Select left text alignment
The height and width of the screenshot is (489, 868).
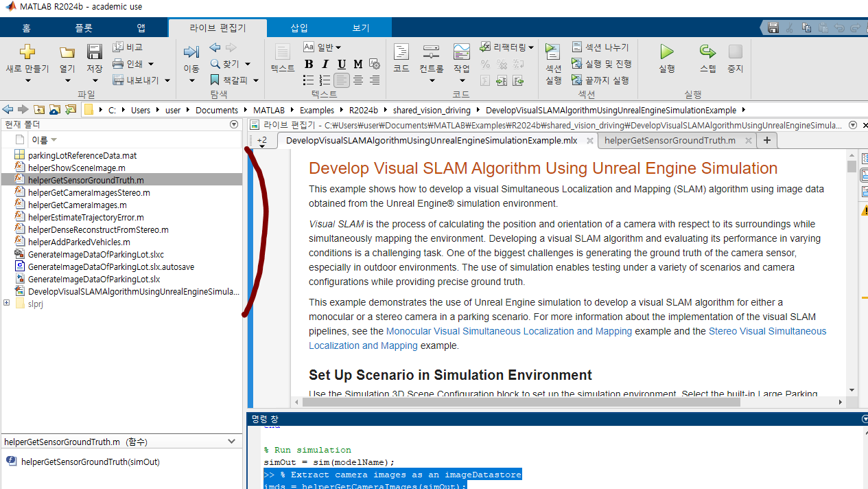[342, 80]
